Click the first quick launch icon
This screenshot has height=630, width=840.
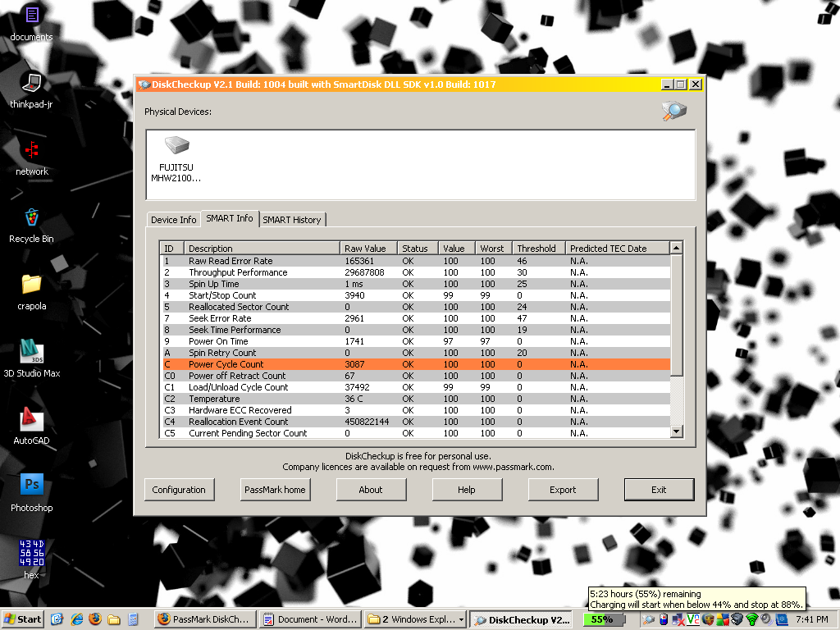coord(57,619)
